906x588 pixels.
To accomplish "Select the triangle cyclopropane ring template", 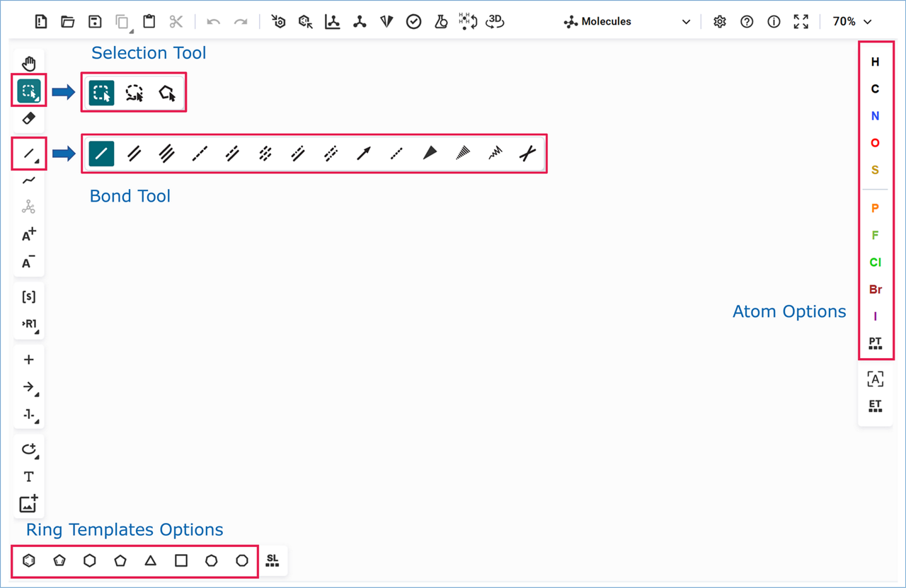I will click(x=150, y=560).
